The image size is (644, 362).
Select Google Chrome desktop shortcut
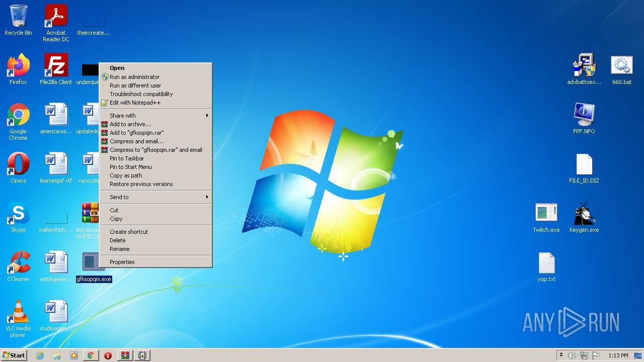[18, 121]
